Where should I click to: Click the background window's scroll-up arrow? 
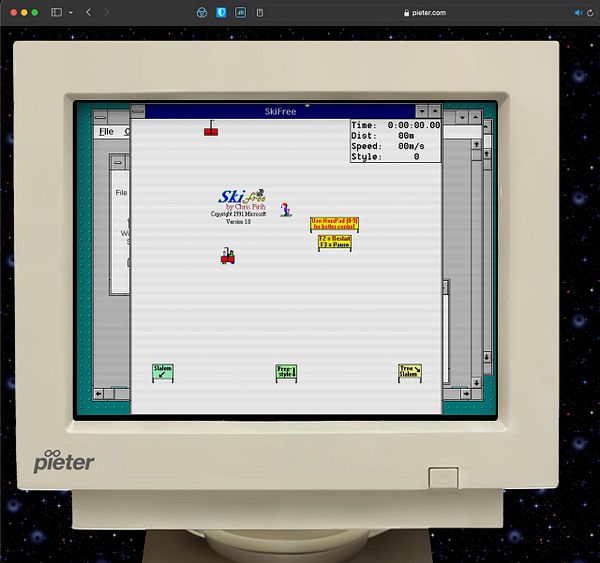pyautogui.click(x=476, y=144)
